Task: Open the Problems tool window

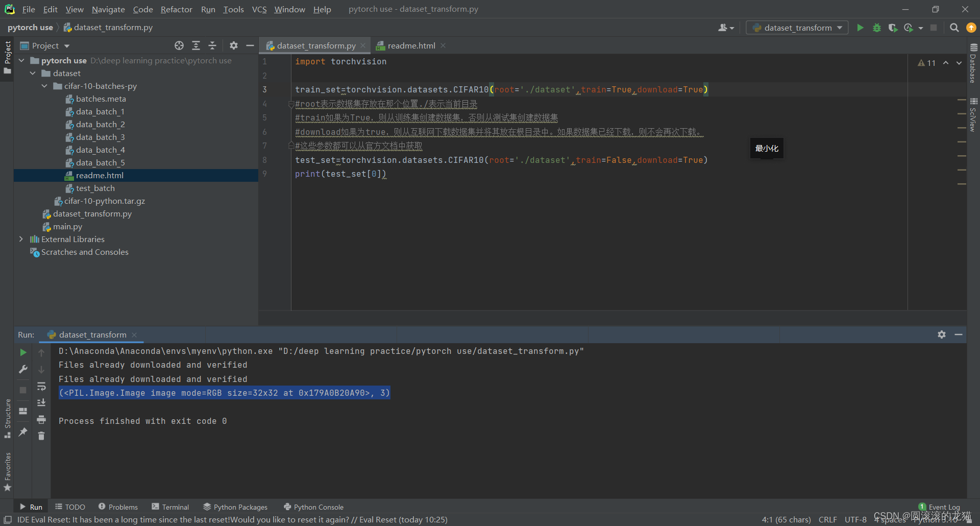Action: [118, 507]
